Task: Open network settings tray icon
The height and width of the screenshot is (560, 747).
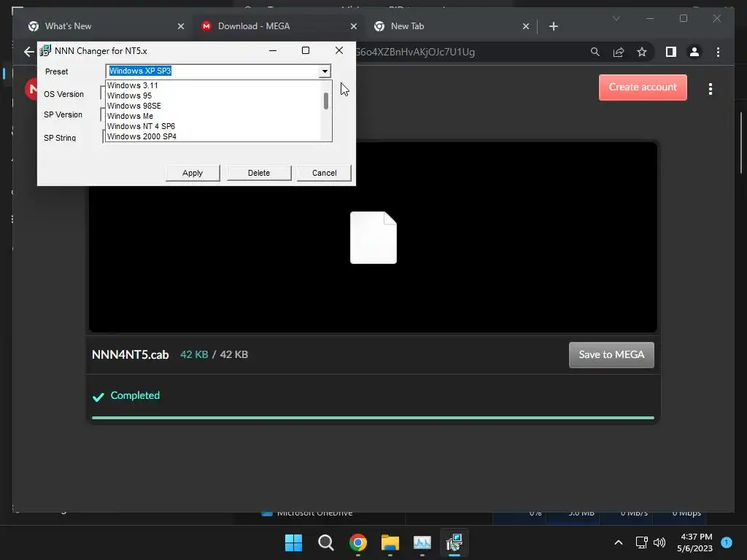Action: point(642,542)
